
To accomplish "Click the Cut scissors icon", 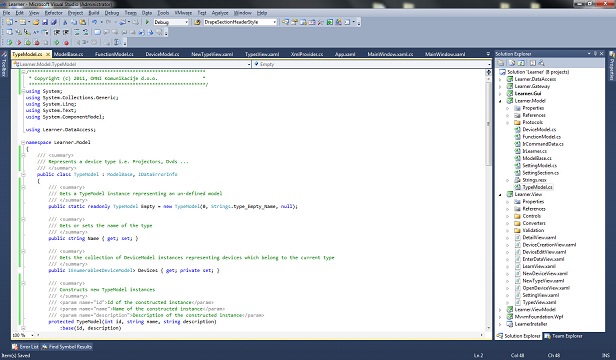I will (65, 22).
